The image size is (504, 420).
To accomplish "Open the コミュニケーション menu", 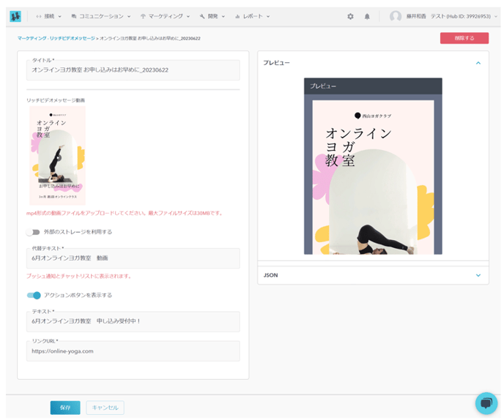I will [101, 16].
